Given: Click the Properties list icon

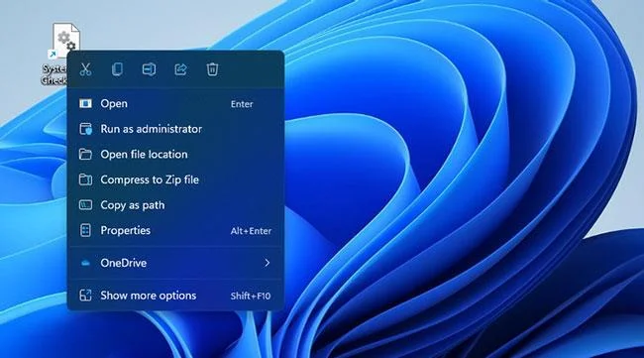Looking at the screenshot, I should pyautogui.click(x=85, y=231).
